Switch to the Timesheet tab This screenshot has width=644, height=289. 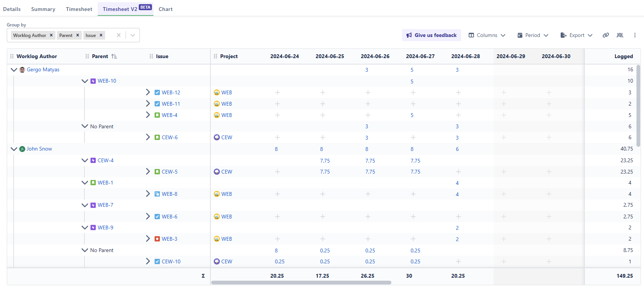pyautogui.click(x=79, y=9)
